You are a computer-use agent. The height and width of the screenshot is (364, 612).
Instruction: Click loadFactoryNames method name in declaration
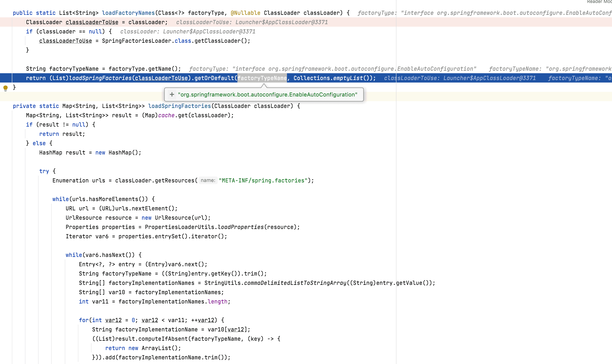coord(128,13)
